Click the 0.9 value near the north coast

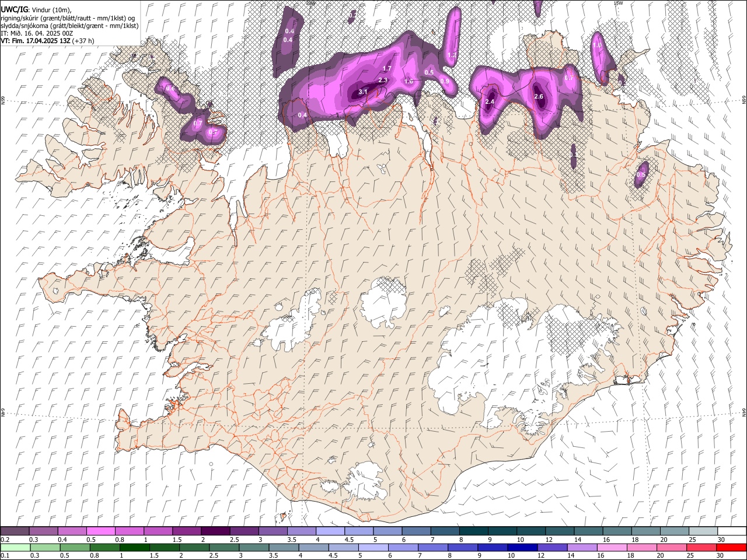point(445,82)
